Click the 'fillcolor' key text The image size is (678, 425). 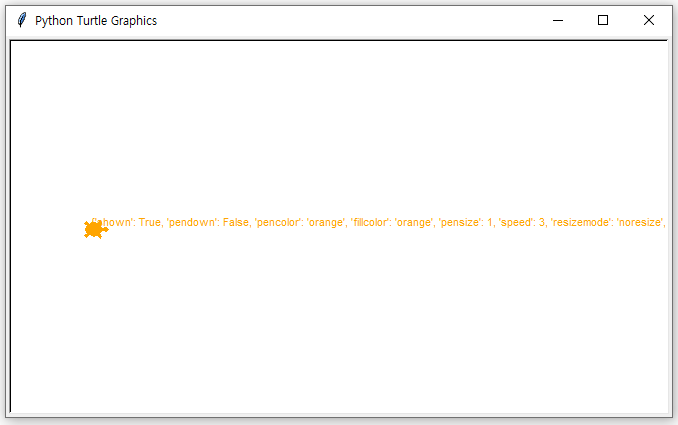click(370, 222)
